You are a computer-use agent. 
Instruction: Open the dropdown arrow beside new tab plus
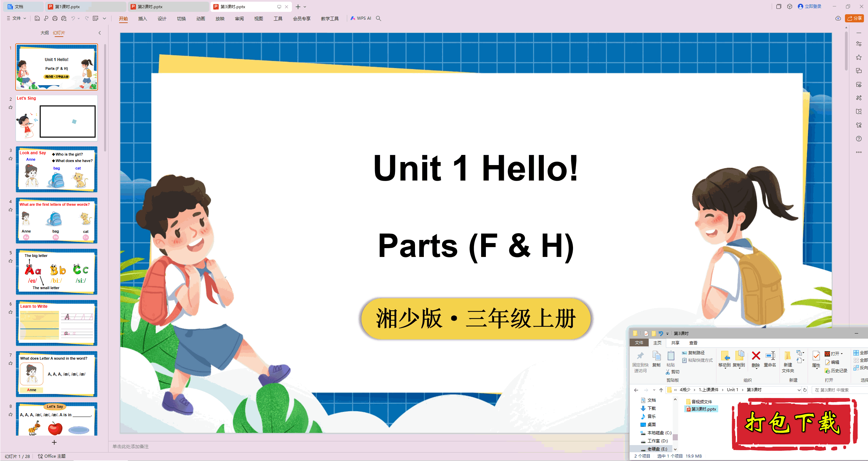click(x=305, y=7)
